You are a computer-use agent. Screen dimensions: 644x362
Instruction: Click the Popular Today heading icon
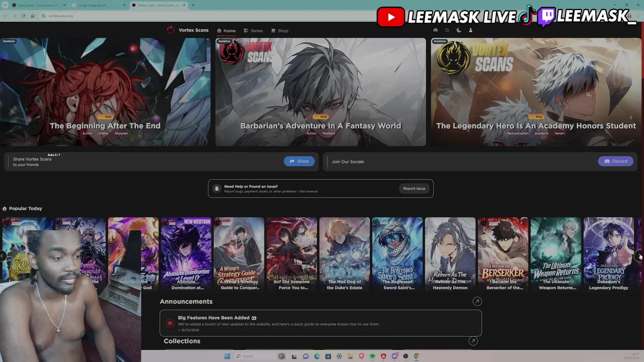(5, 209)
